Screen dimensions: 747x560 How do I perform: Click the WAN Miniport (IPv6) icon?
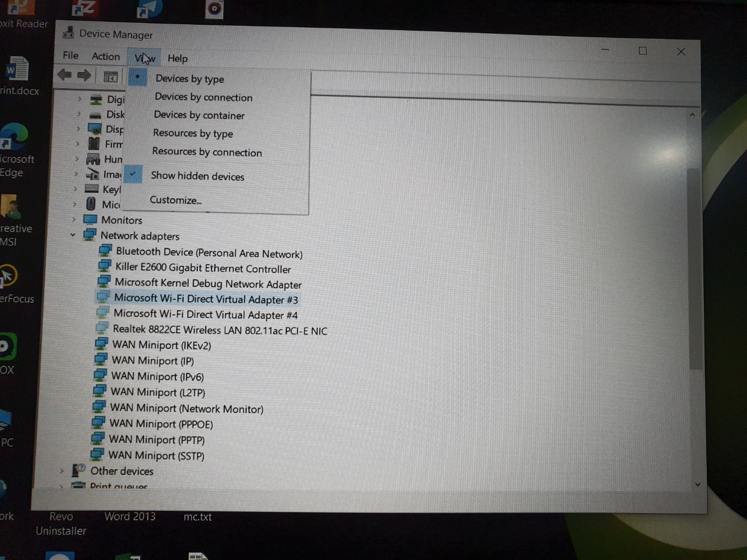(101, 375)
